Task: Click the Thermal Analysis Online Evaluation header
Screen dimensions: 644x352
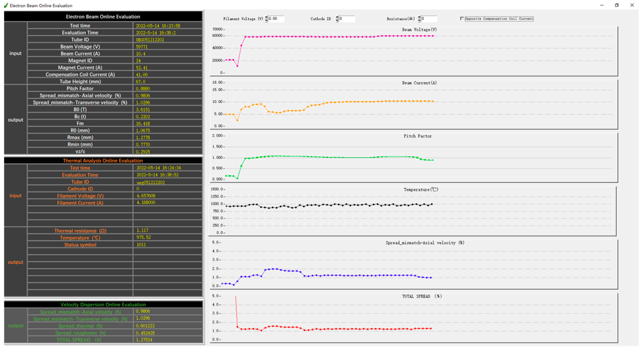Action: coord(103,161)
